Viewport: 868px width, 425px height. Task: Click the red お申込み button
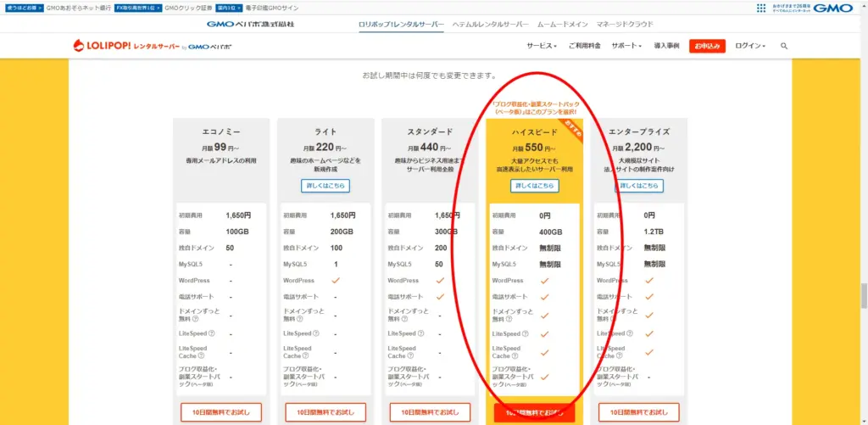pyautogui.click(x=707, y=47)
